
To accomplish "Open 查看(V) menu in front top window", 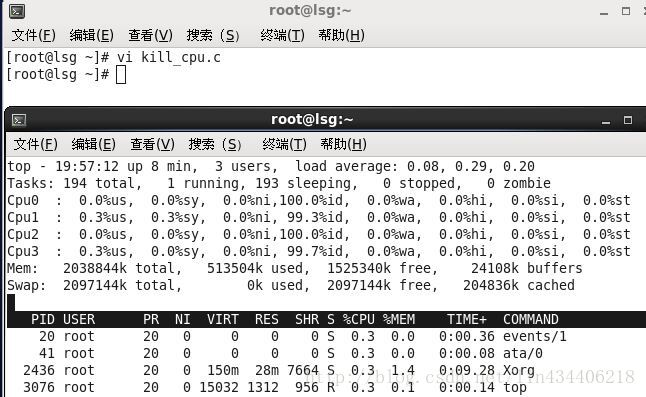I will (152, 145).
